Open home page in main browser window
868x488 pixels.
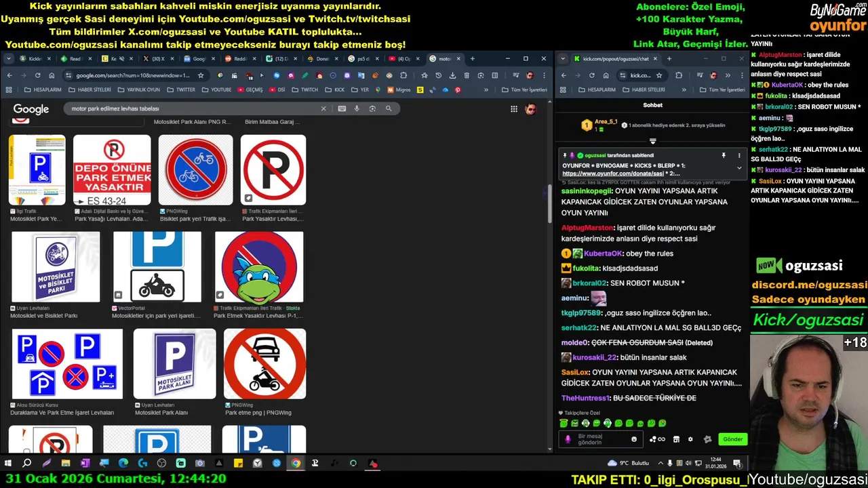(52, 75)
